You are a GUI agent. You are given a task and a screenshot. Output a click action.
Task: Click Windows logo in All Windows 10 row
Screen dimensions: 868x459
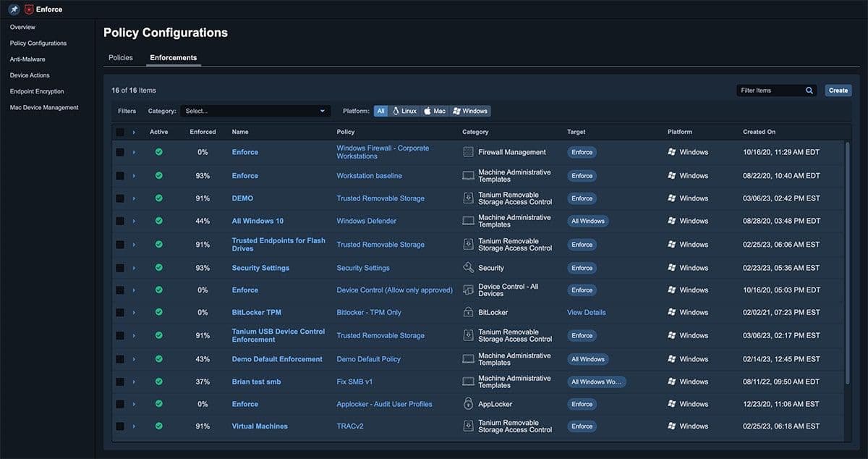pos(672,221)
